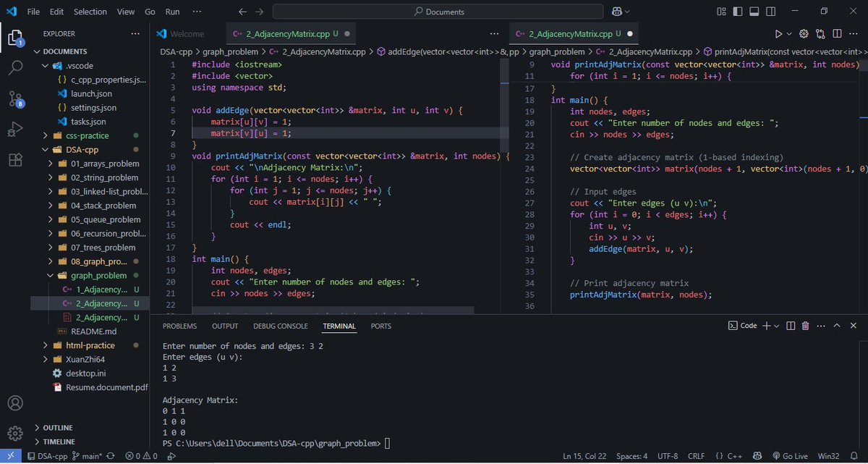This screenshot has height=464, width=868.
Task: Switch to the PROBLEMS panel tab
Action: pyautogui.click(x=179, y=326)
